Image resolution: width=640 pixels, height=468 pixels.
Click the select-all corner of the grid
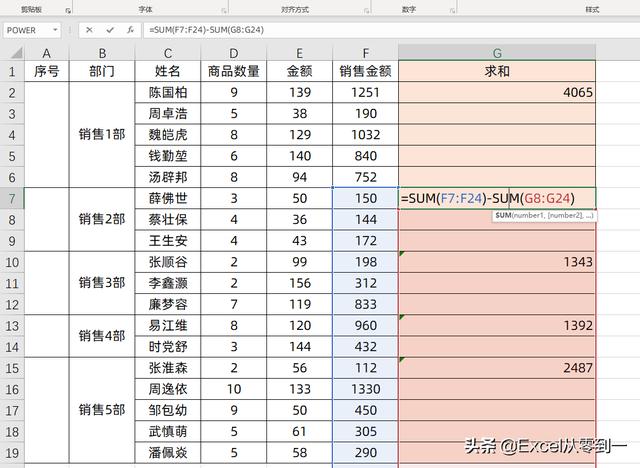click(x=11, y=52)
